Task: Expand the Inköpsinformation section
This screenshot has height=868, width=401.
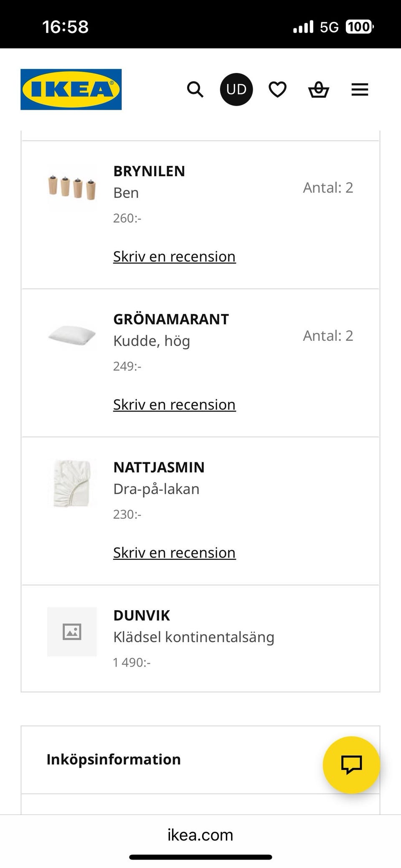Action: tap(114, 759)
